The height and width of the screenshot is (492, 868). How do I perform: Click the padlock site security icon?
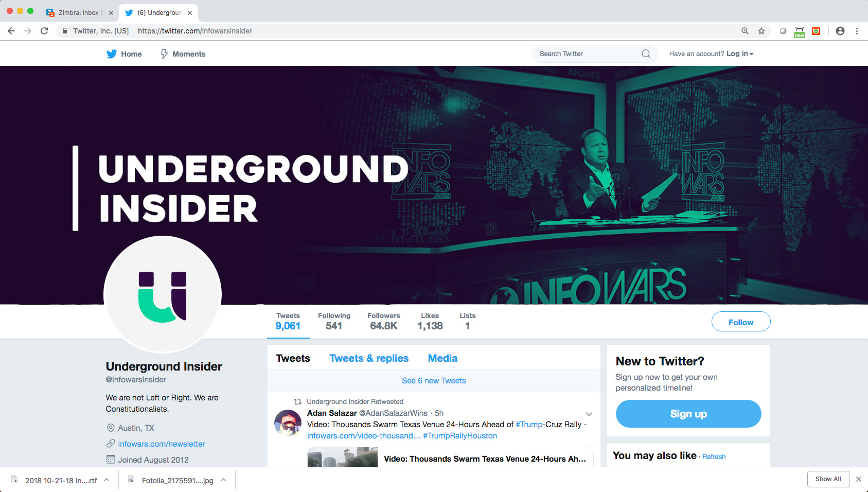click(x=64, y=31)
